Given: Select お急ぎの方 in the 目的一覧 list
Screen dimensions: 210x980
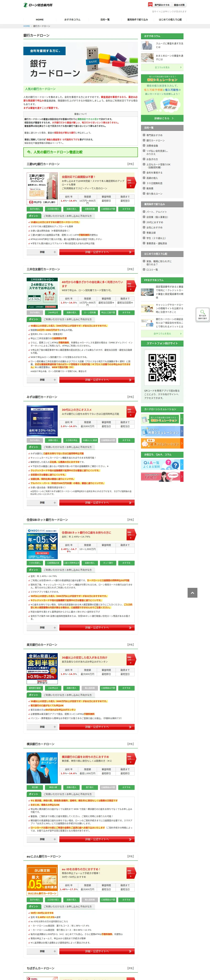Looking at the screenshot, I should coord(152,159).
